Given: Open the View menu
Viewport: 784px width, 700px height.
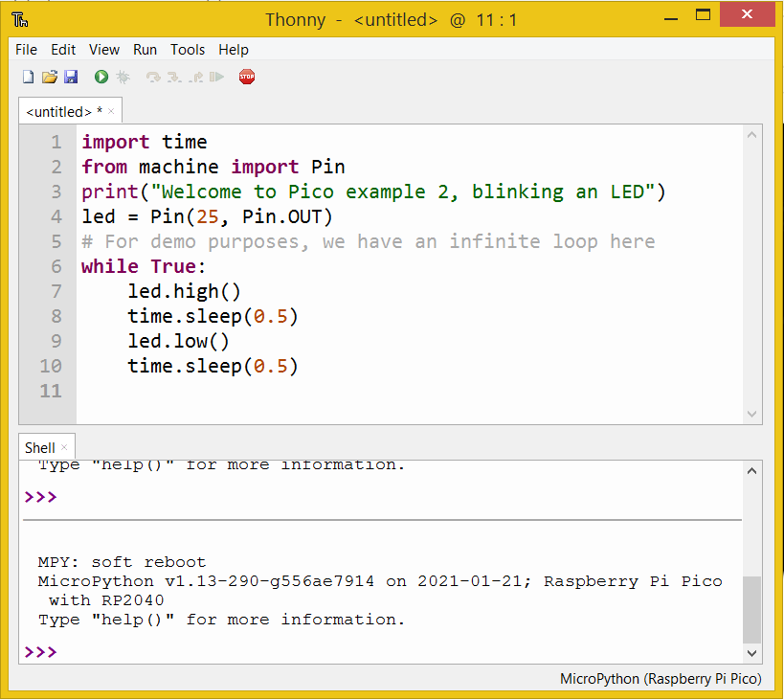Looking at the screenshot, I should pos(104,50).
